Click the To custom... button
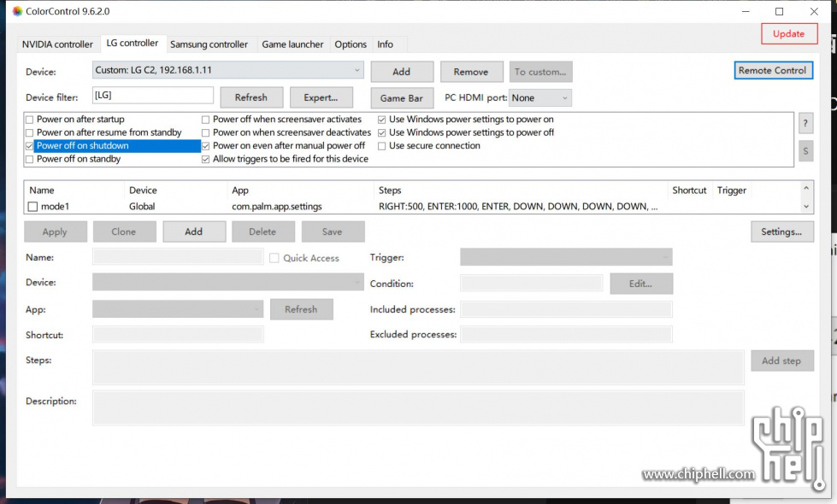 [x=540, y=72]
